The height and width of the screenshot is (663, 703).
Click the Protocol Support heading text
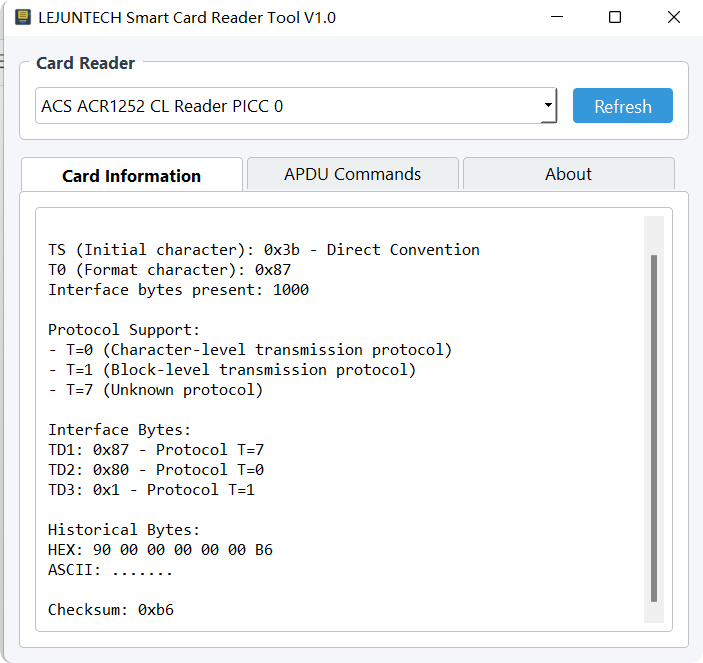coord(124,330)
